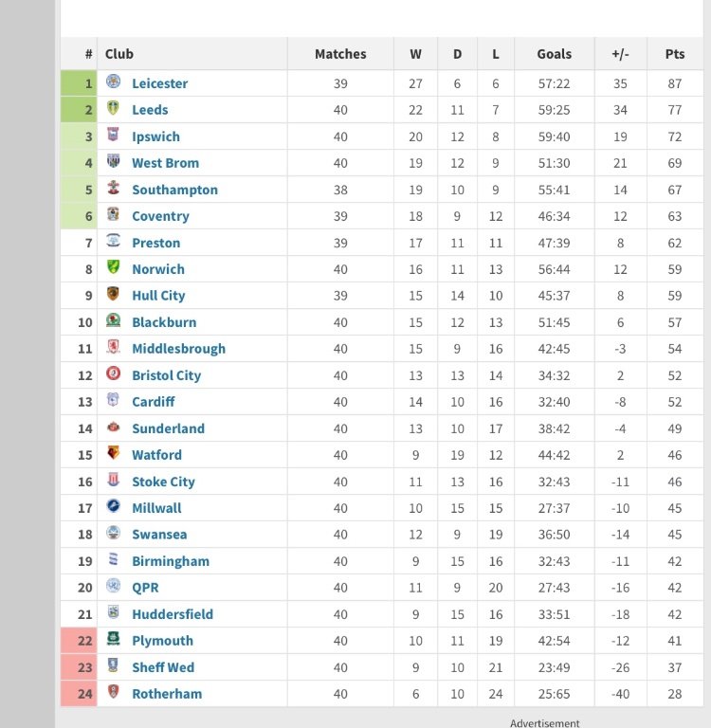Open the Sheff Wed club link
The height and width of the screenshot is (728, 711).
point(165,667)
